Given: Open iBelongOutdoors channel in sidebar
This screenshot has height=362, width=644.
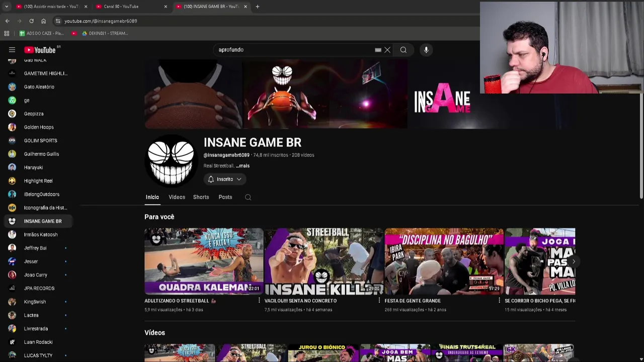Looking at the screenshot, I should click(39, 194).
